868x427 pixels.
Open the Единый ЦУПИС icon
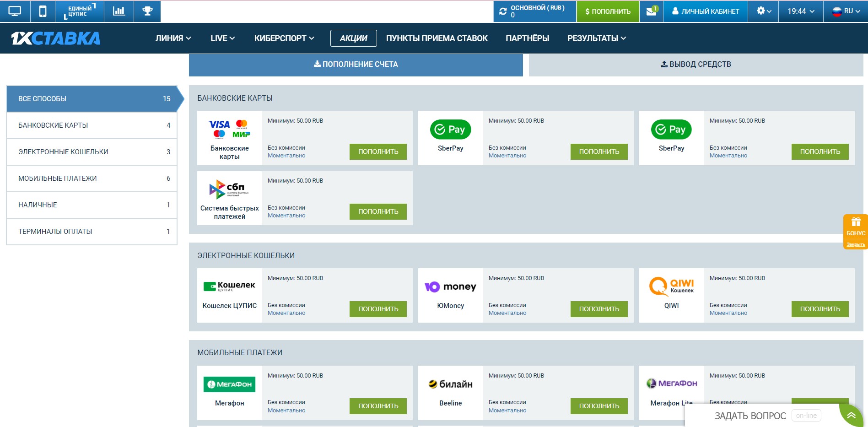(x=80, y=11)
